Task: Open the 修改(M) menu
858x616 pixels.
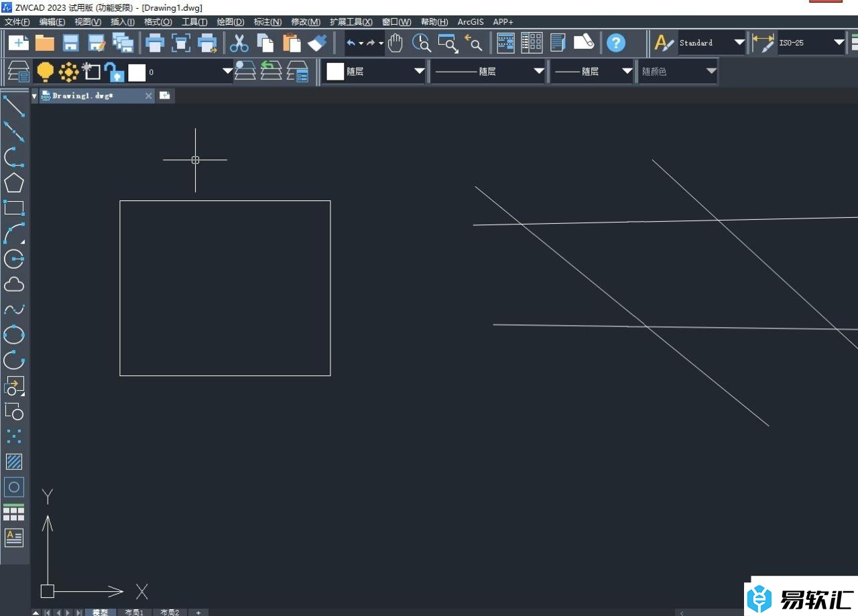Action: (x=306, y=22)
